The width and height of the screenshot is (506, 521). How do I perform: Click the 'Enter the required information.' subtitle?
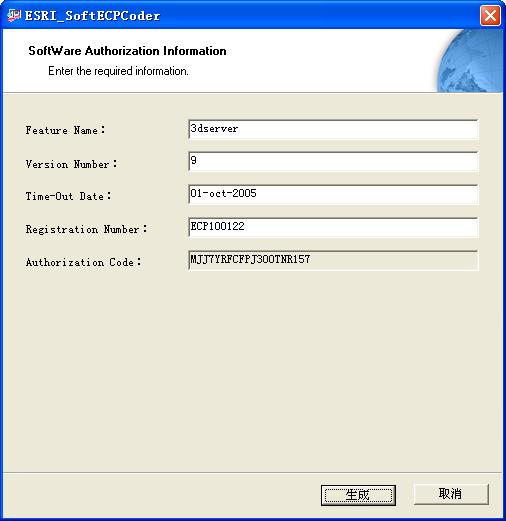click(x=118, y=71)
